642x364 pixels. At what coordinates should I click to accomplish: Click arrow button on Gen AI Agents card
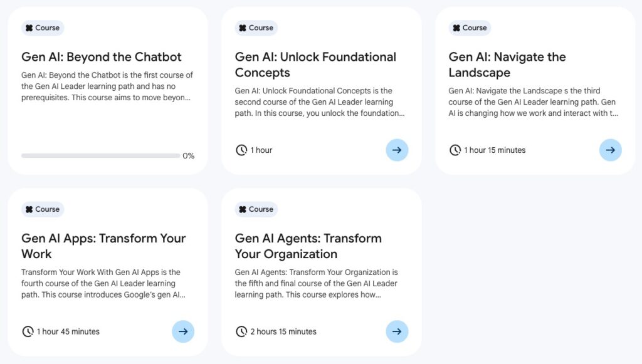[x=397, y=331]
